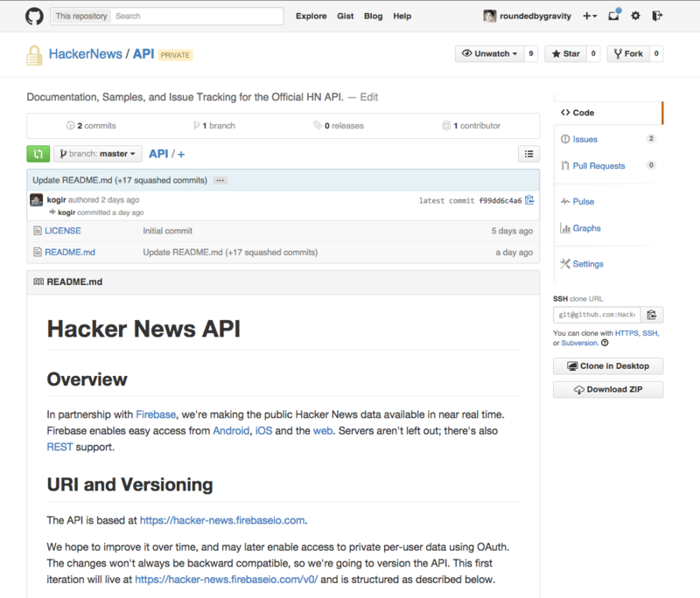Click the repository search field
Viewport: 700px width, 598px height.
pyautogui.click(x=198, y=16)
